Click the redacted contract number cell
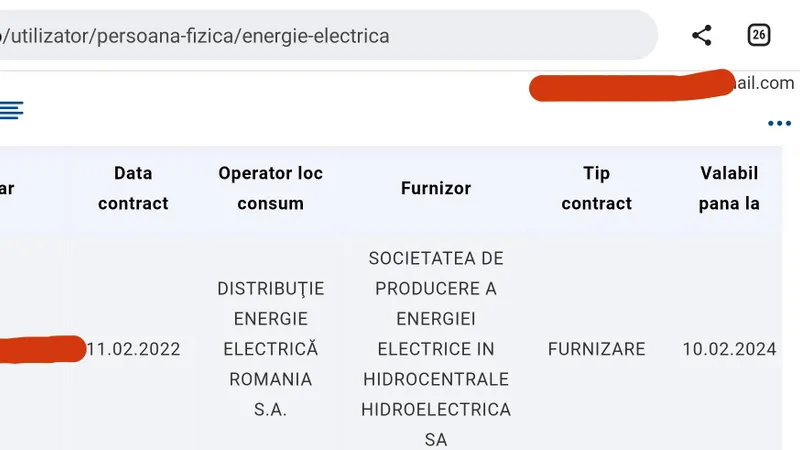 (42, 349)
